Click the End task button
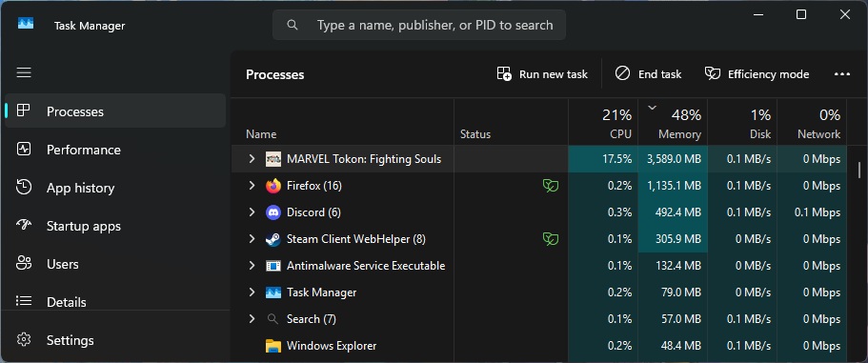This screenshot has width=868, height=363. point(648,74)
